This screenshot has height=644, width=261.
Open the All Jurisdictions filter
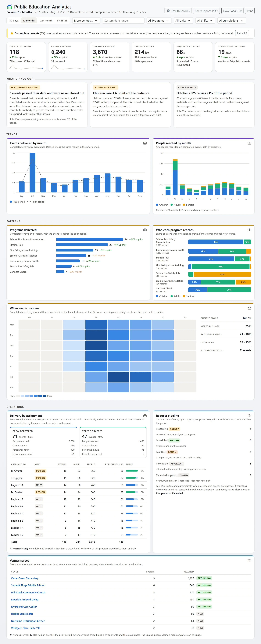[x=231, y=21]
